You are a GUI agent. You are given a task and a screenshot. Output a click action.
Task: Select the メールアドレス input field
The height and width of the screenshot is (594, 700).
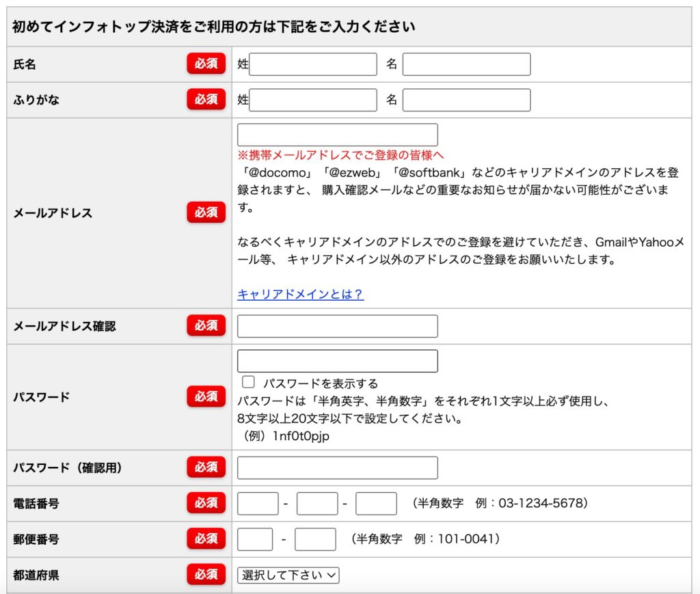[x=337, y=135]
